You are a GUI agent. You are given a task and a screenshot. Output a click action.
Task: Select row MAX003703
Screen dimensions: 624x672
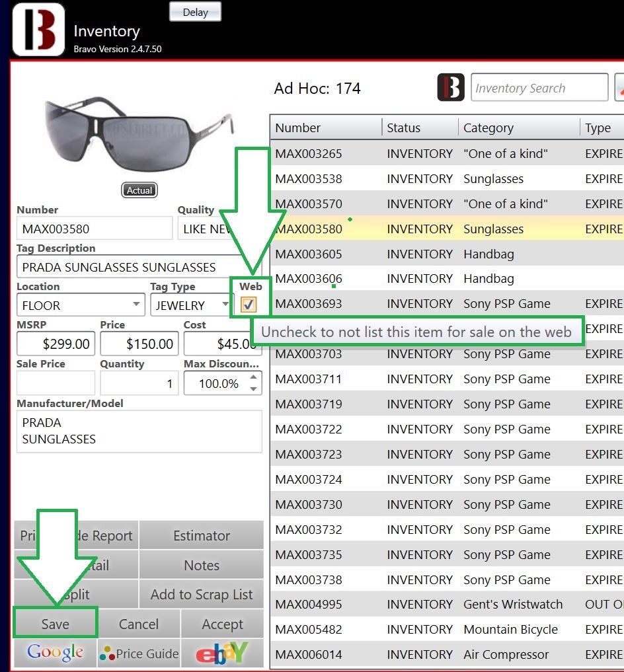point(448,354)
